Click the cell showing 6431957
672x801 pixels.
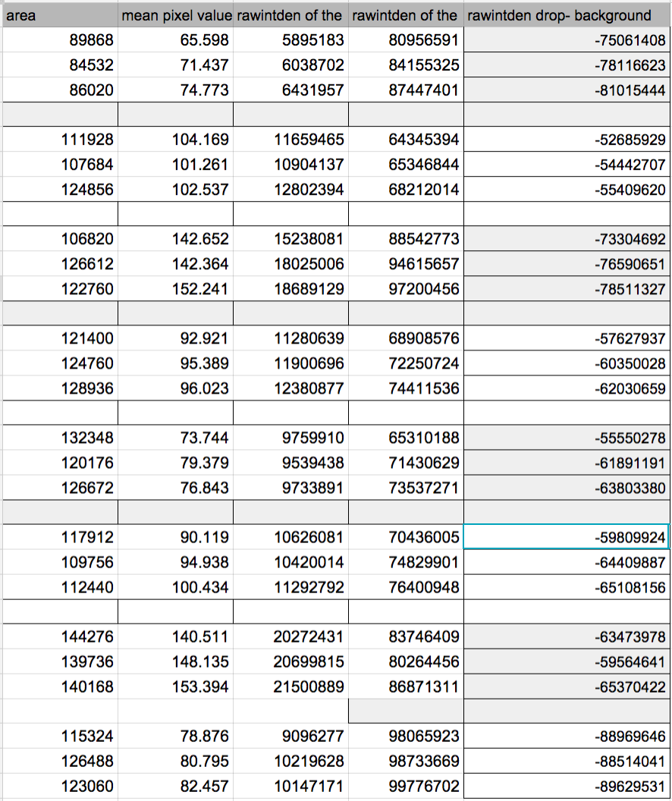(x=290, y=90)
